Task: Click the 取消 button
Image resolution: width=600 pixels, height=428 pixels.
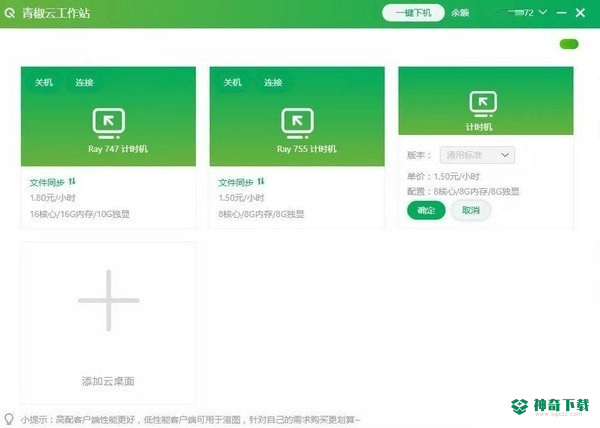Action: 471,210
